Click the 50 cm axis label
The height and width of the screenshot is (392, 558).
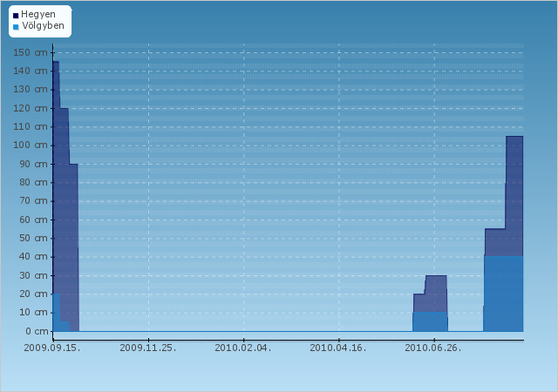pos(33,239)
